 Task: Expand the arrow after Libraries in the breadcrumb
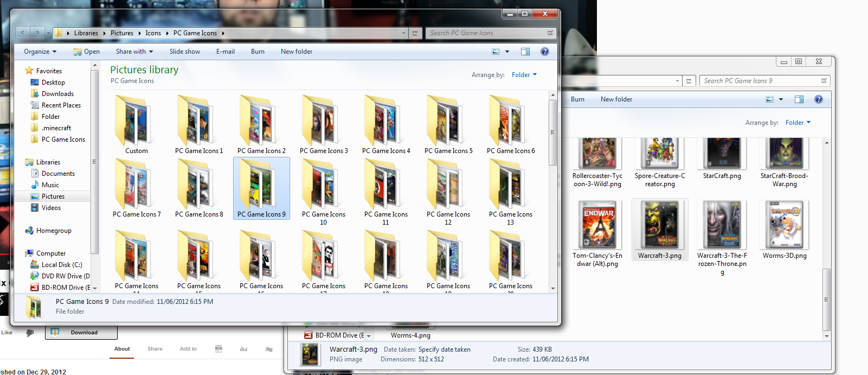click(104, 33)
